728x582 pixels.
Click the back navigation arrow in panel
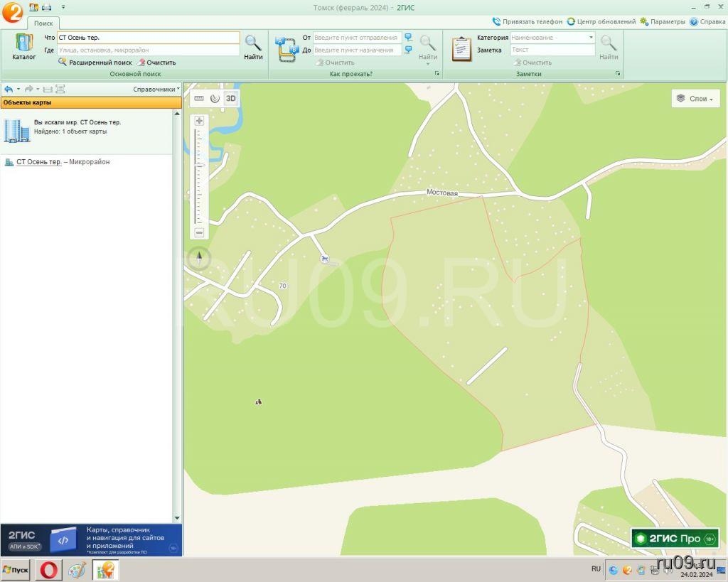[x=9, y=90]
